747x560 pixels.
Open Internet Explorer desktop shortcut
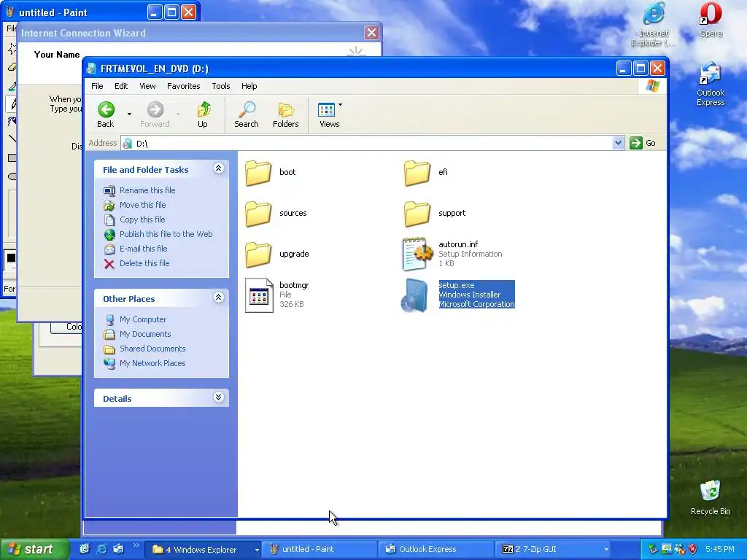[x=653, y=24]
